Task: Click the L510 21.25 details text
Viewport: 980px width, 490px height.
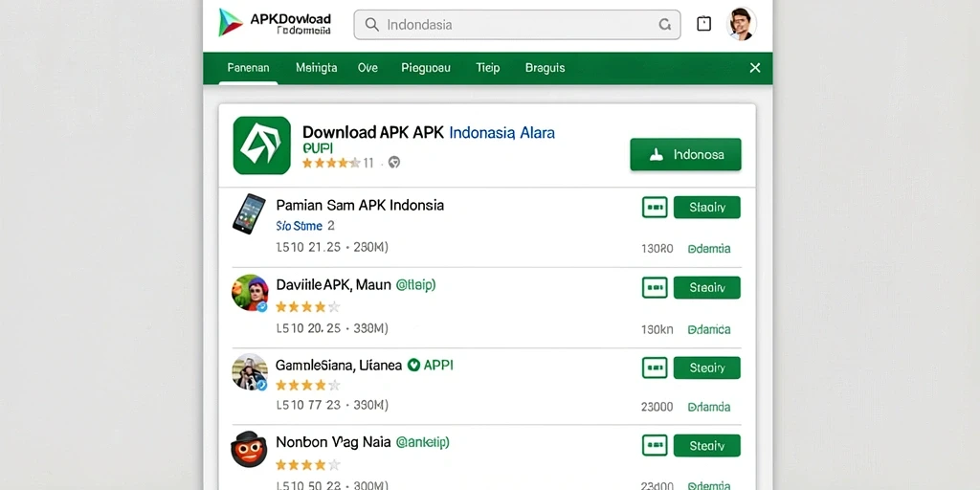Action: pos(332,248)
